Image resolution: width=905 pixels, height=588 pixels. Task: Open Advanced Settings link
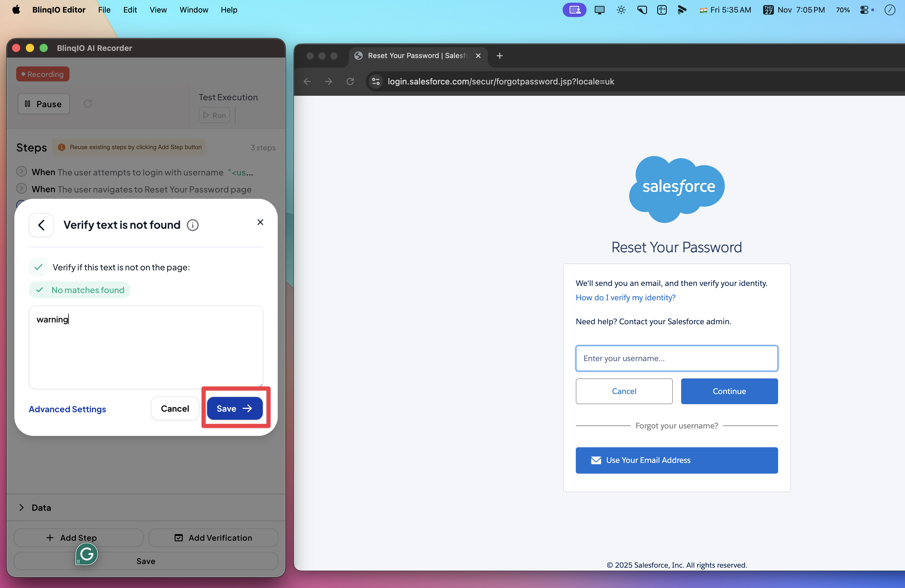(67, 409)
